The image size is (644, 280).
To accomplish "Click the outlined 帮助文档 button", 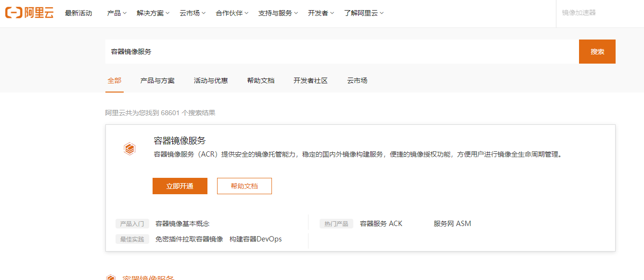I will pyautogui.click(x=245, y=186).
